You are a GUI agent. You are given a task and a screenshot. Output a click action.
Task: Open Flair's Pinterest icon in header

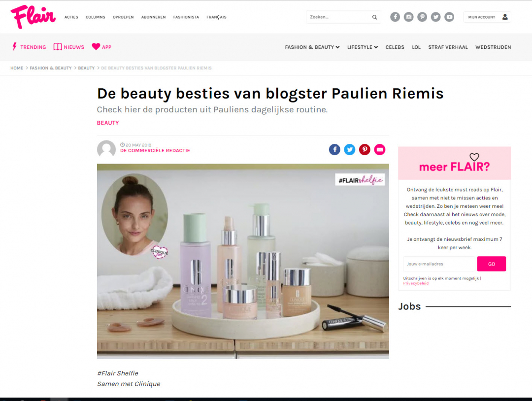422,17
